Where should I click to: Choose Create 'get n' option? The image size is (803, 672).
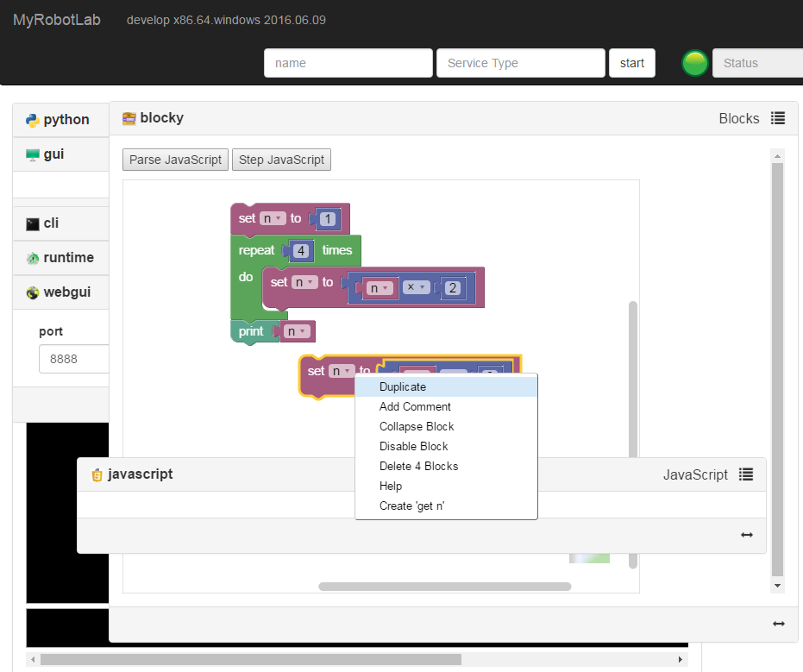click(x=446, y=506)
